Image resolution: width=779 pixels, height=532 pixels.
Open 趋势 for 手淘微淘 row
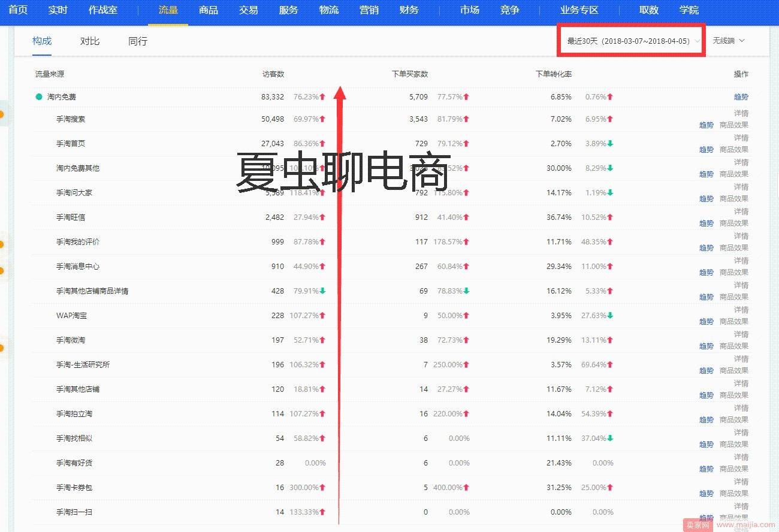pyautogui.click(x=706, y=346)
